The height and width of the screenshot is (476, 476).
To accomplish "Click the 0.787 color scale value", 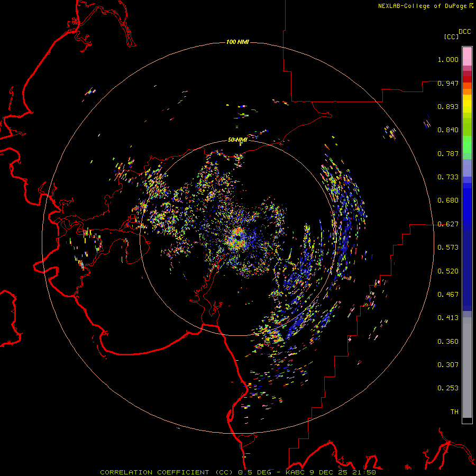I will (448, 153).
